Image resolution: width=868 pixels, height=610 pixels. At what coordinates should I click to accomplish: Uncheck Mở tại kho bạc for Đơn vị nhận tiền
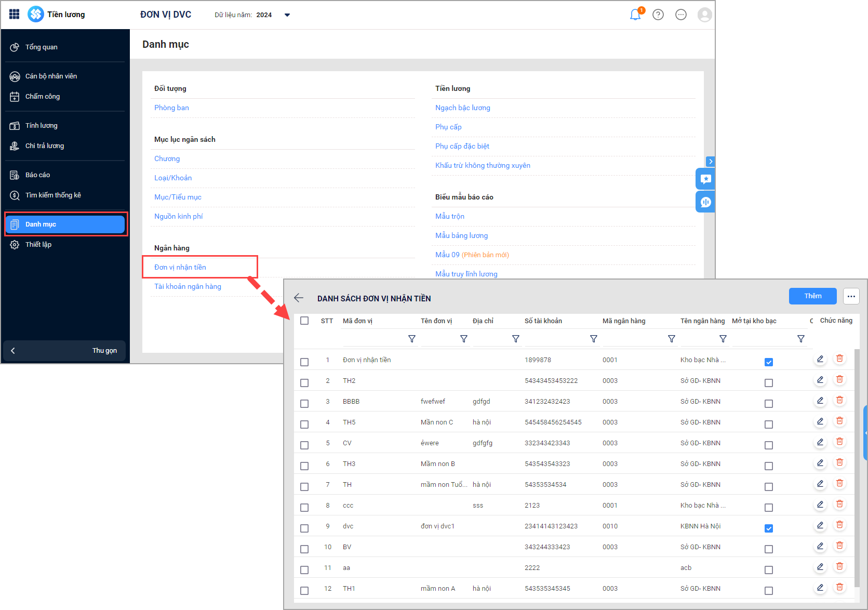click(769, 362)
